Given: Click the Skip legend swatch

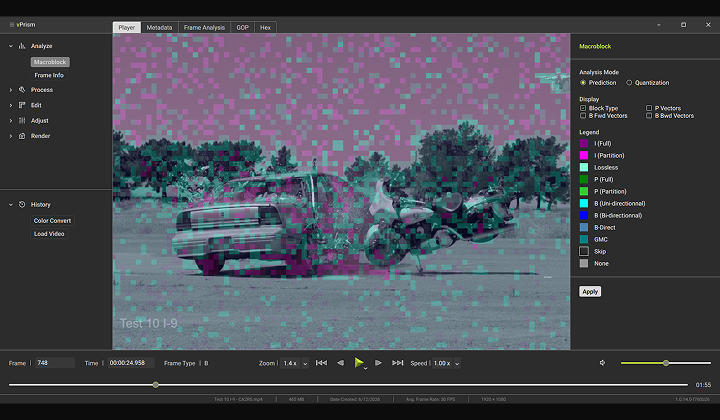Looking at the screenshot, I should [584, 251].
